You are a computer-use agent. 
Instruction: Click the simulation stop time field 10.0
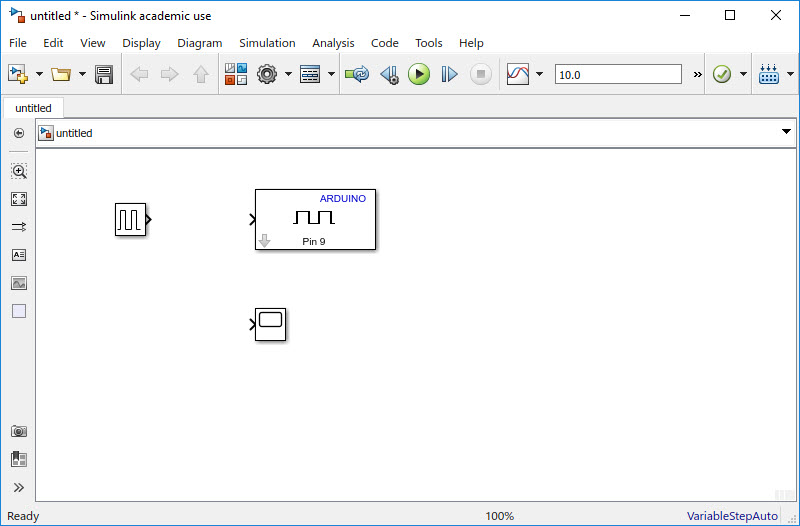click(x=618, y=74)
